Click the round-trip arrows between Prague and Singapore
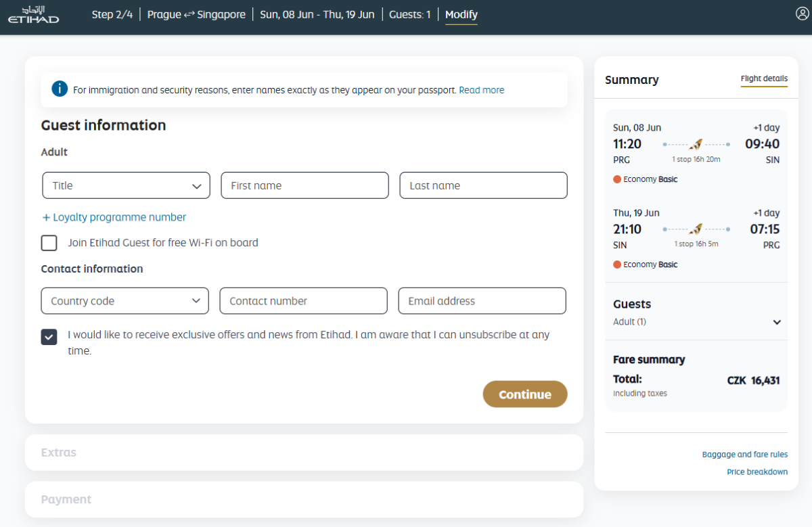The image size is (812, 527). [x=189, y=15]
